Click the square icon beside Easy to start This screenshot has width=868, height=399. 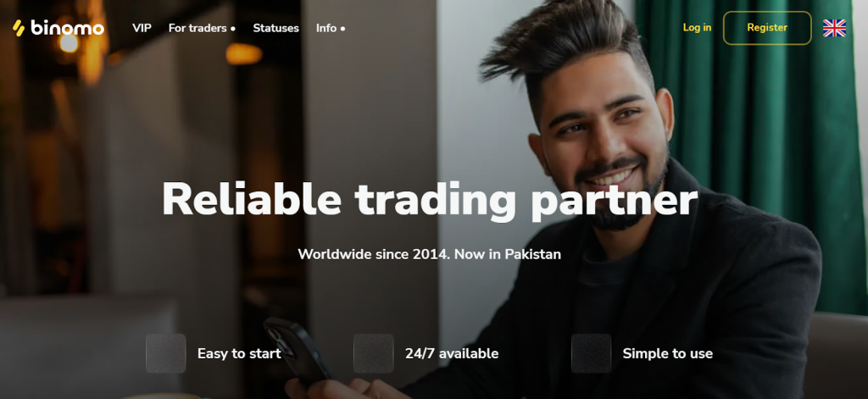pyautogui.click(x=165, y=353)
